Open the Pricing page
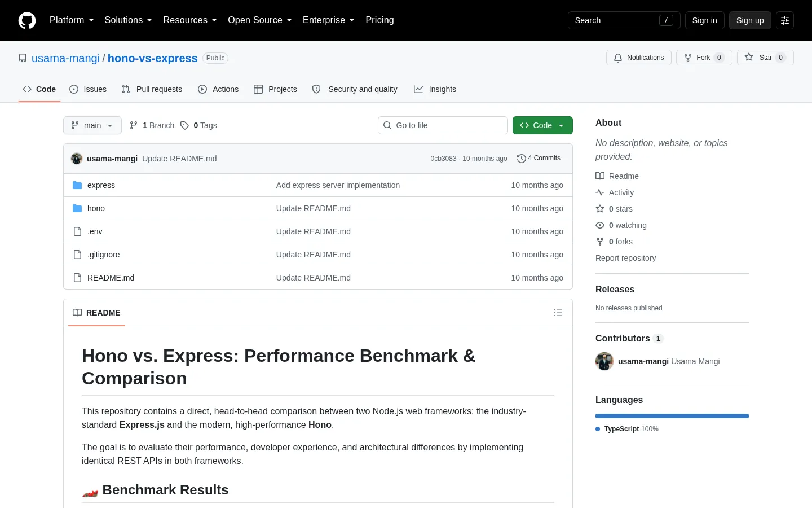The height and width of the screenshot is (508, 812). (x=379, y=20)
